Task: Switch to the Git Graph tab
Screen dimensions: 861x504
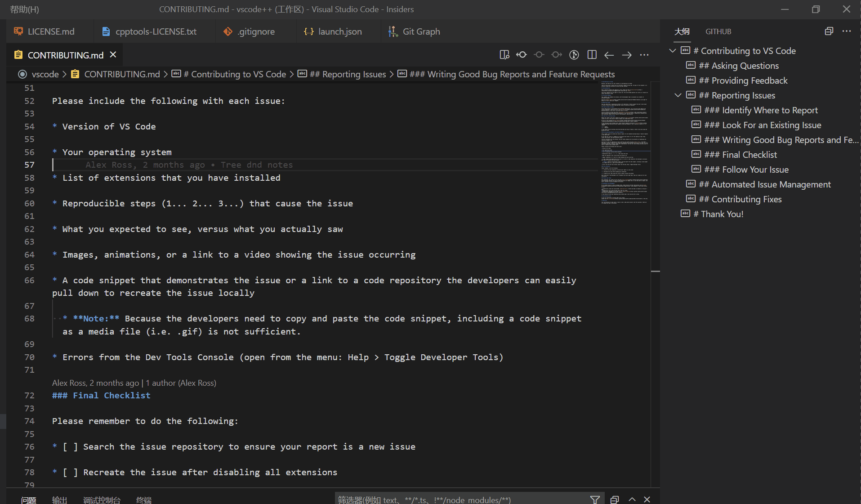Action: click(x=415, y=31)
